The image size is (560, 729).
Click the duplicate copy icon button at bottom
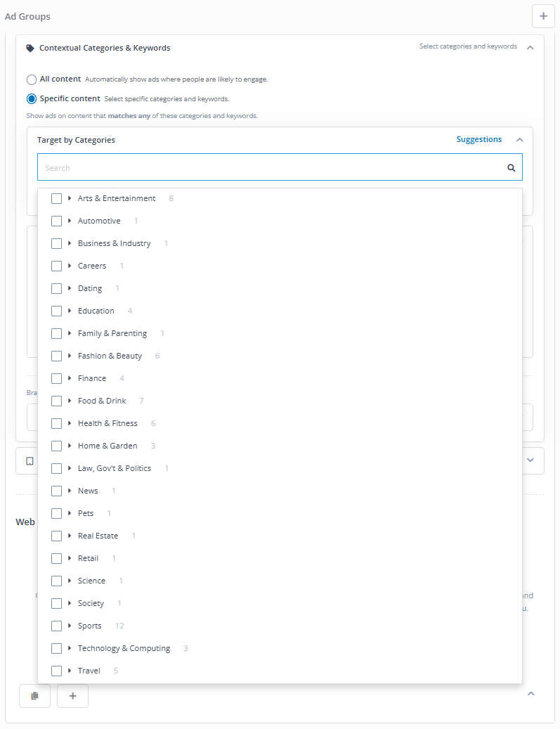[x=34, y=696]
